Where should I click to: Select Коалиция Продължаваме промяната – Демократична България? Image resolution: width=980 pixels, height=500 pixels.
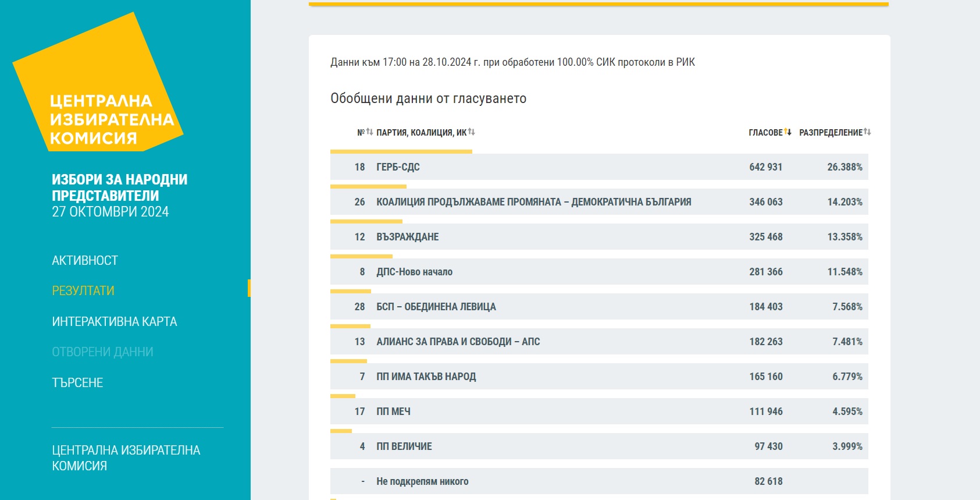pos(599,202)
